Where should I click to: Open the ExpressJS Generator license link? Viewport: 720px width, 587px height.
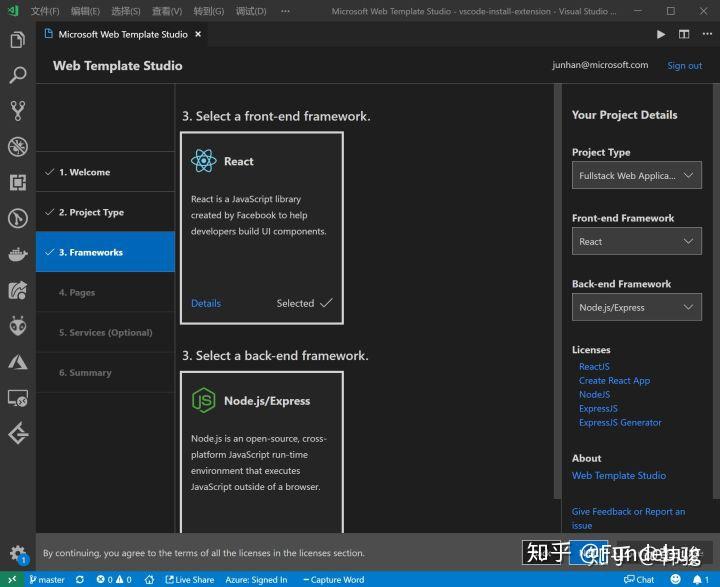coord(620,423)
